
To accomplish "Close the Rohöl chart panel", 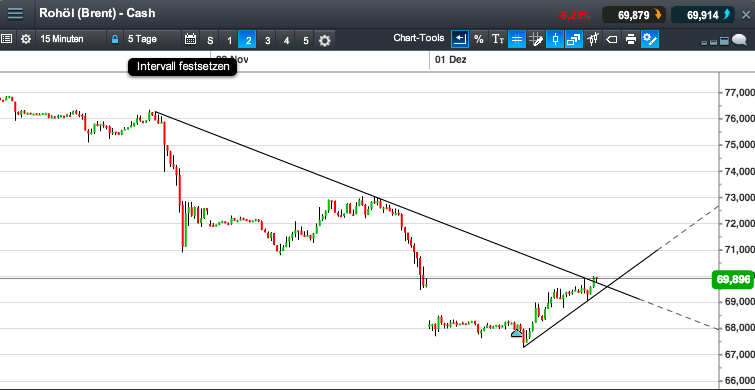I will point(746,15).
